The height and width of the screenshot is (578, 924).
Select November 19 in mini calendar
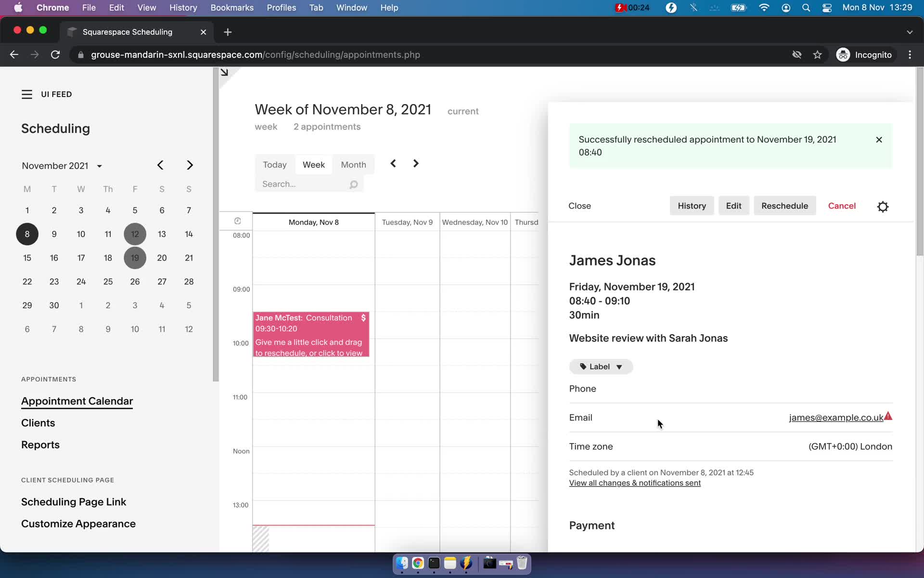(135, 258)
